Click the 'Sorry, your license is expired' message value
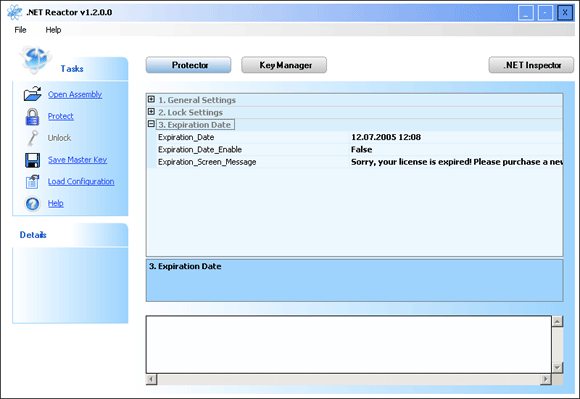The height and width of the screenshot is (399, 580). point(457,162)
